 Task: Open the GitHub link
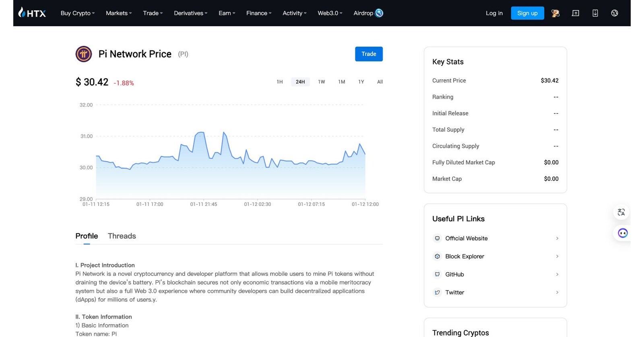click(455, 274)
